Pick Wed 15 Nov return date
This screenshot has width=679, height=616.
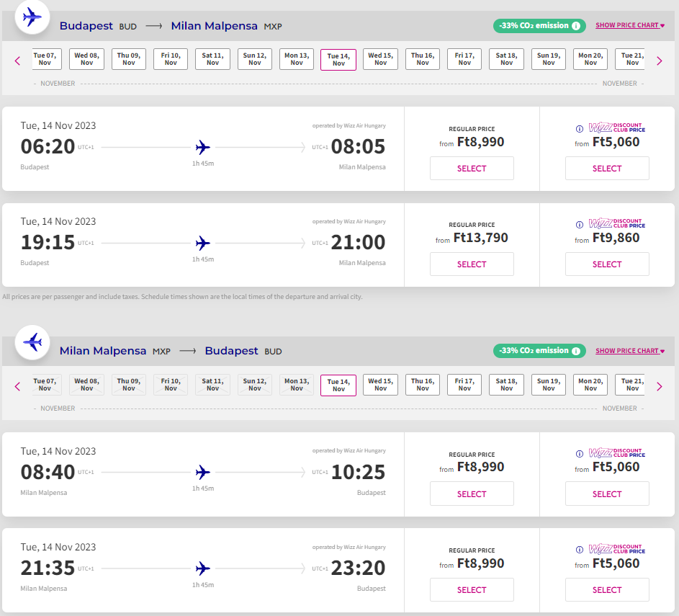click(x=381, y=385)
